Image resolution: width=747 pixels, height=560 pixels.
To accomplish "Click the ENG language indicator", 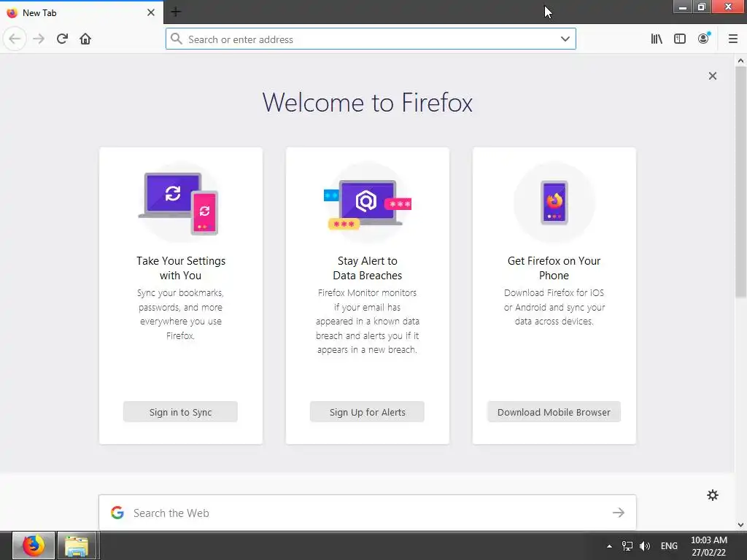I will coord(669,545).
